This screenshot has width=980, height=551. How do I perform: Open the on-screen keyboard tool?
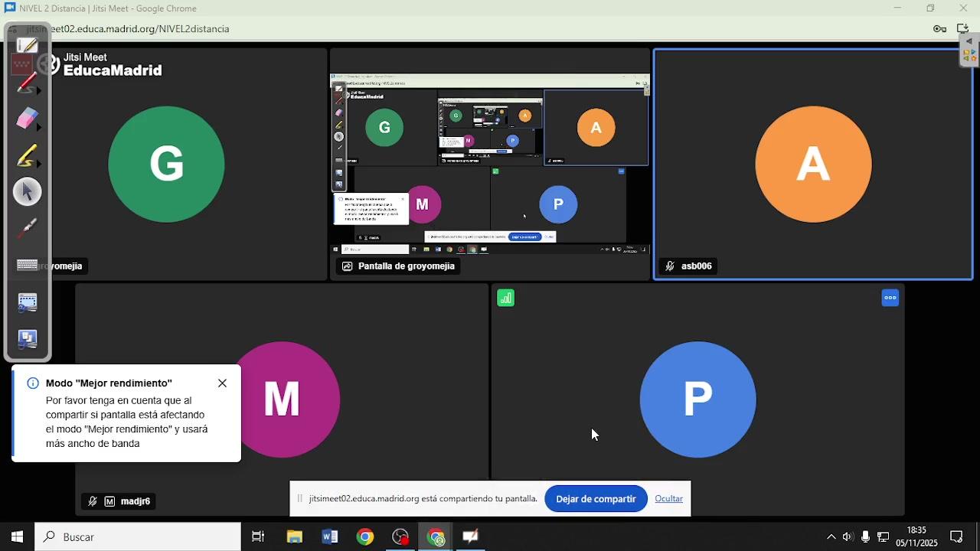click(27, 265)
